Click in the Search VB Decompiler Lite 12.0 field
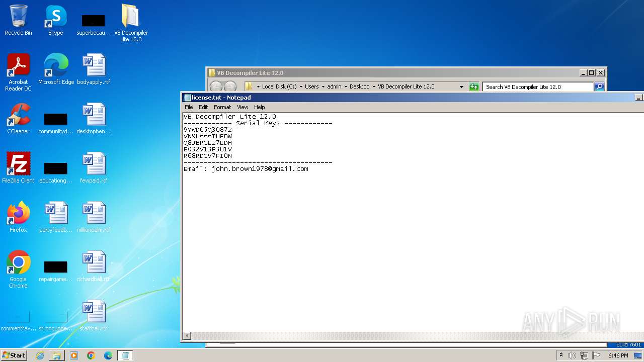Image resolution: width=644 pixels, height=362 pixels. [x=537, y=86]
